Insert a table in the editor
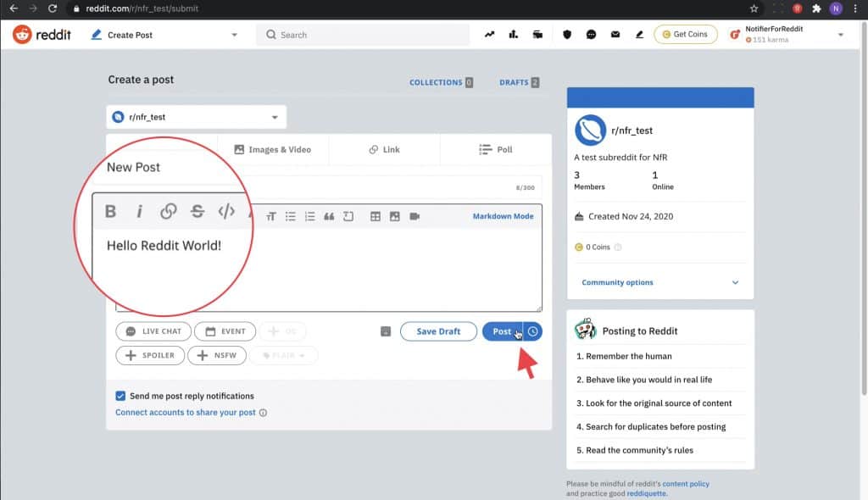 point(376,216)
